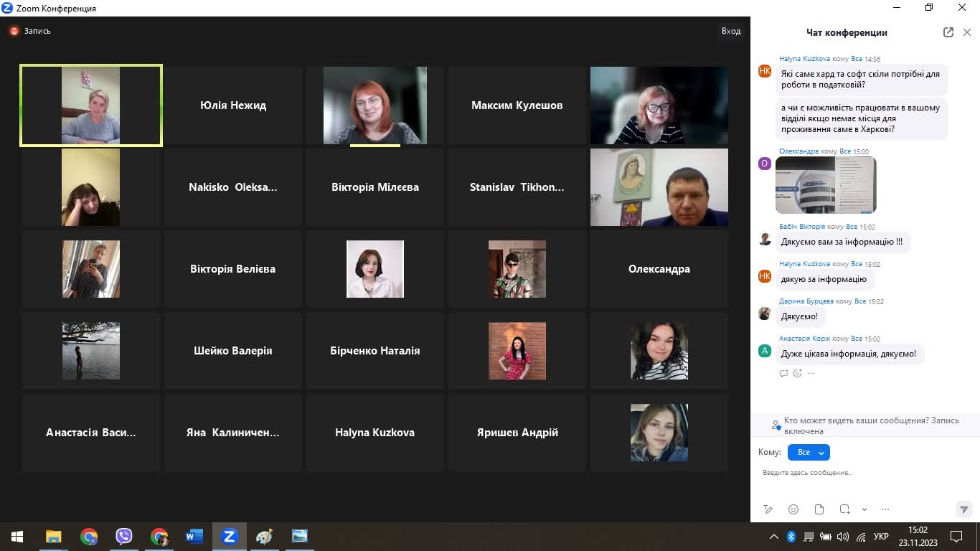
Task: Open the shared image from Олександра
Action: 826,185
